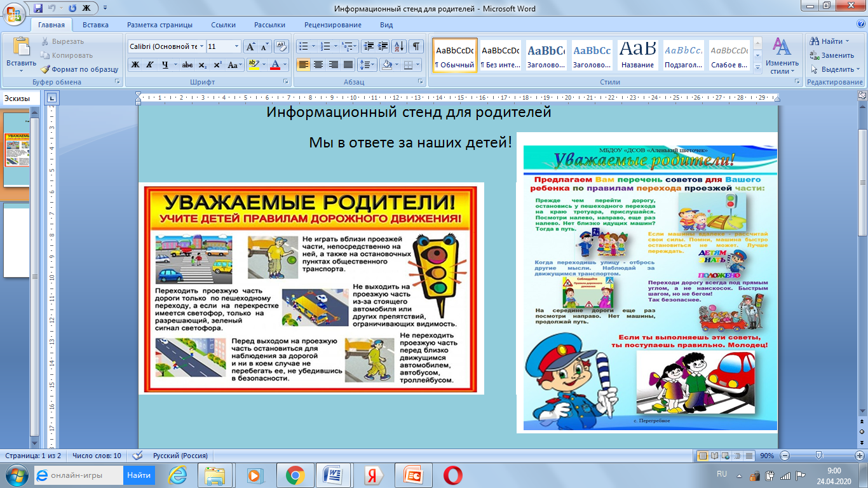Viewport: 868px width, 488px height.
Task: Toggle bold (Ж) formatting
Action: tap(135, 65)
